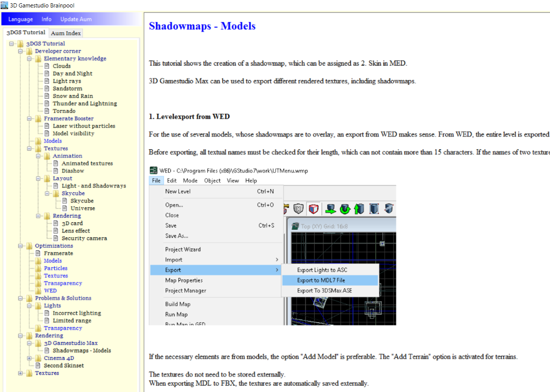Click the folder icon beside WED
Viewport: 550px width, 392px height.
[38, 291]
